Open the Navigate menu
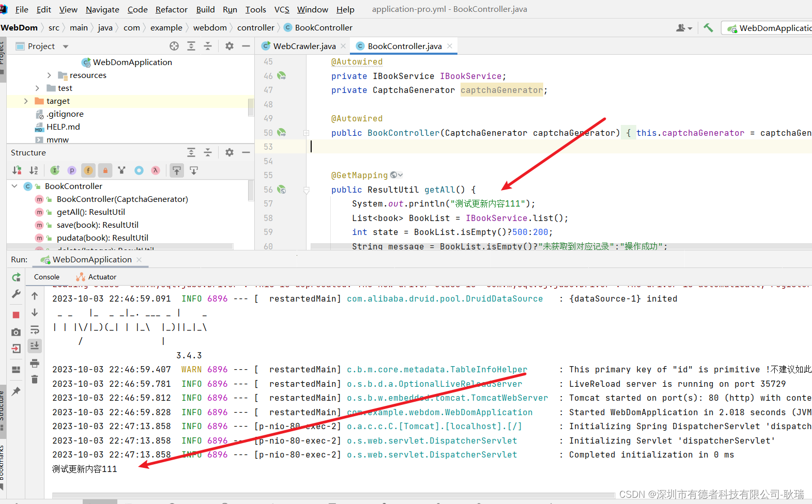The height and width of the screenshot is (504, 812). click(x=102, y=9)
